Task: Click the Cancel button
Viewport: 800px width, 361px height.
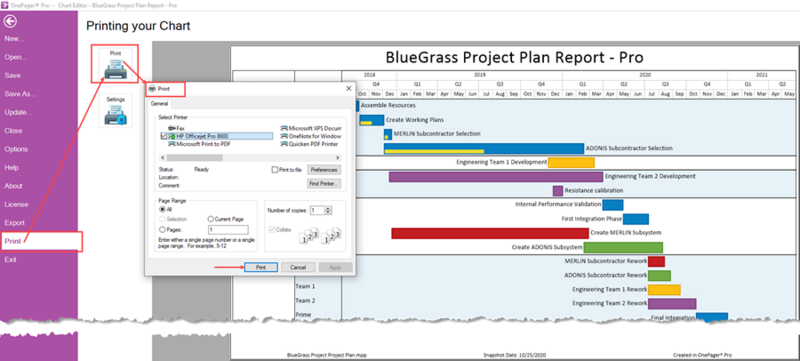Action: (x=298, y=267)
